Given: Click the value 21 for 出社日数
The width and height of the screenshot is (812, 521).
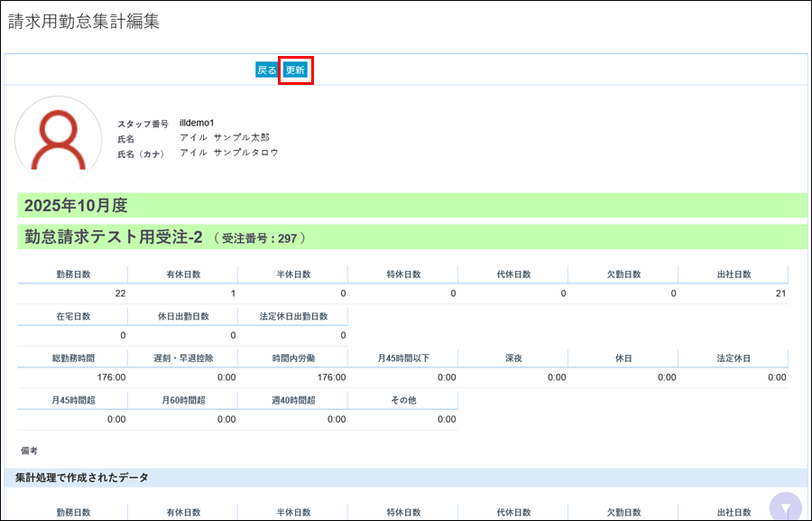Looking at the screenshot, I should click(781, 293).
